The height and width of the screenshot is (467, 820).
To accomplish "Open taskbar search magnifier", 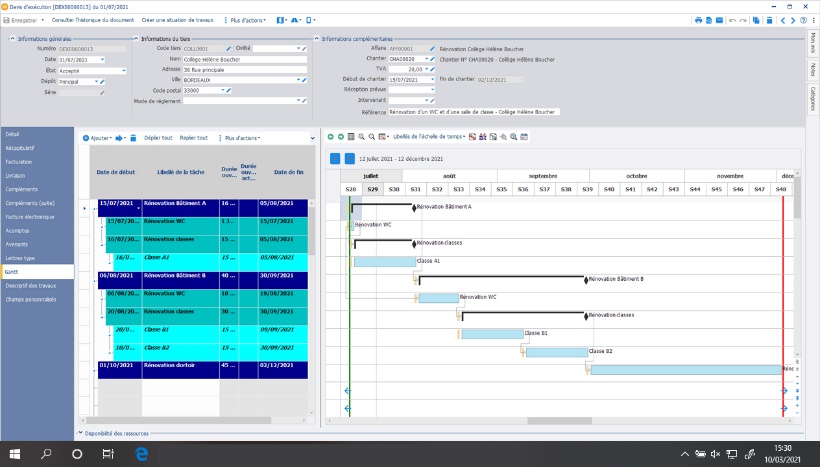I will tap(47, 454).
